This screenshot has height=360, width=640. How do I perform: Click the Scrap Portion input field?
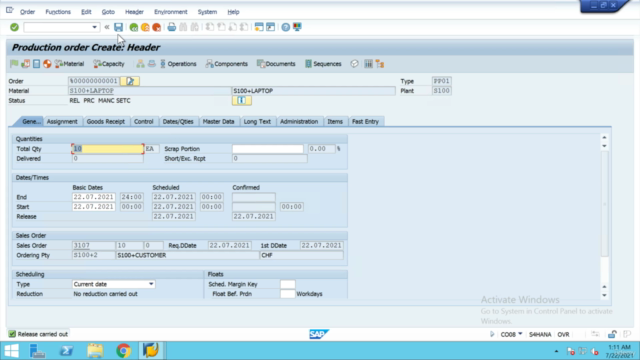tap(268, 149)
